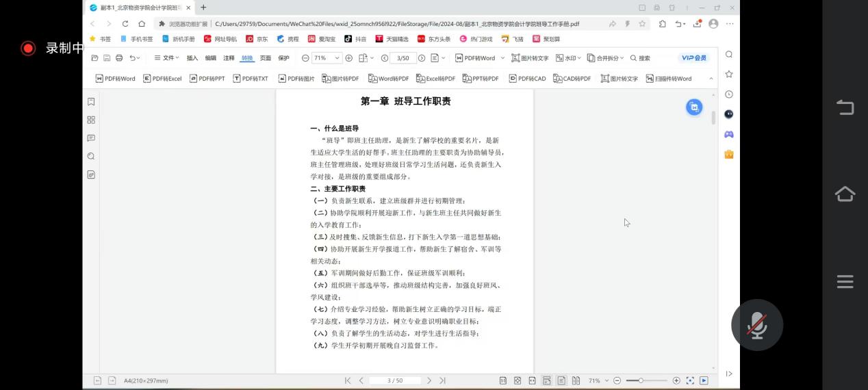Open the page thumbnails panel in sidebar
Viewport: 868px width, 390px height.
pyautogui.click(x=91, y=120)
